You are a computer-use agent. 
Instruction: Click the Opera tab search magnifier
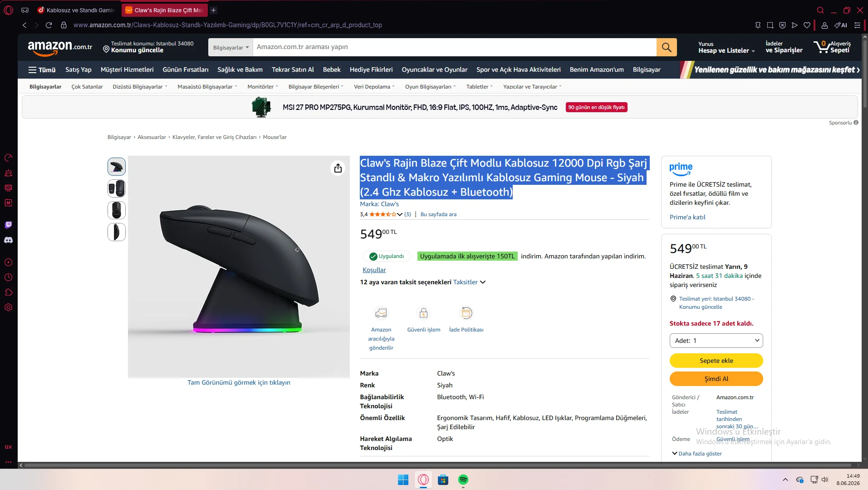820,10
